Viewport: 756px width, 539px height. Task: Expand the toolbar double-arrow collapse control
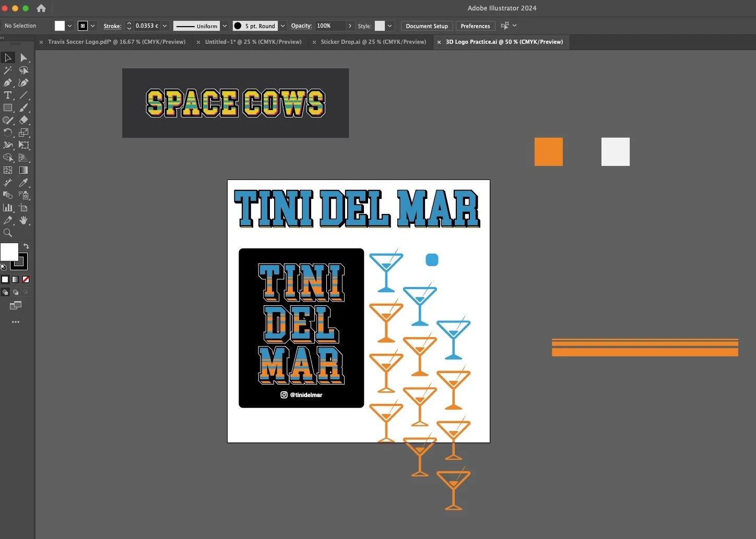pyautogui.click(x=3, y=38)
